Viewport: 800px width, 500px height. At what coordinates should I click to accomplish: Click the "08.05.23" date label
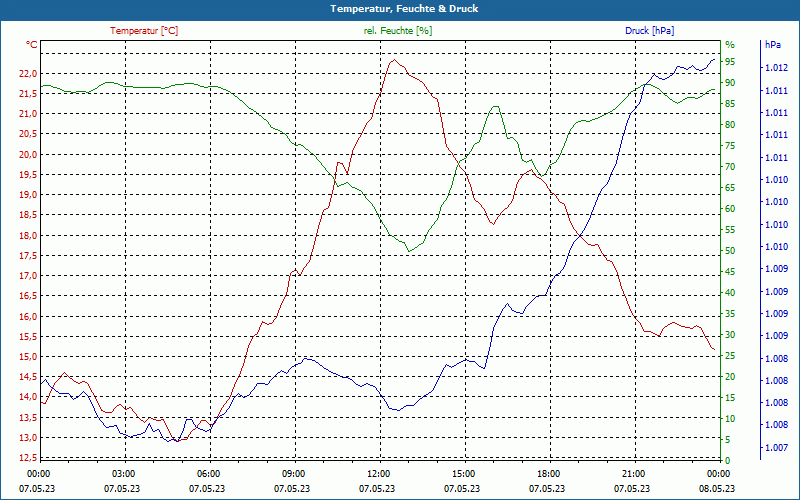click(x=717, y=489)
